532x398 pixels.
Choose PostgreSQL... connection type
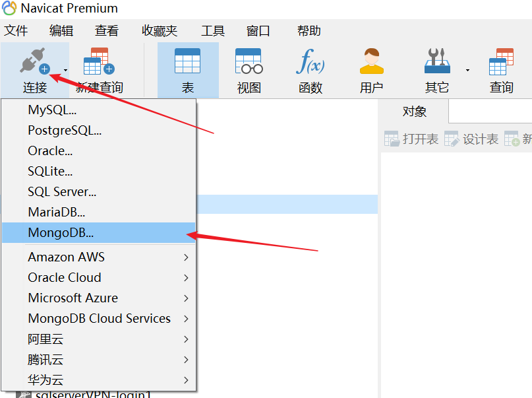pyautogui.click(x=99, y=131)
